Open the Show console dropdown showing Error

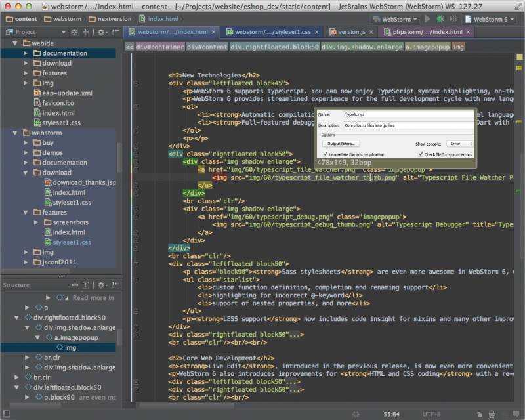(x=457, y=143)
